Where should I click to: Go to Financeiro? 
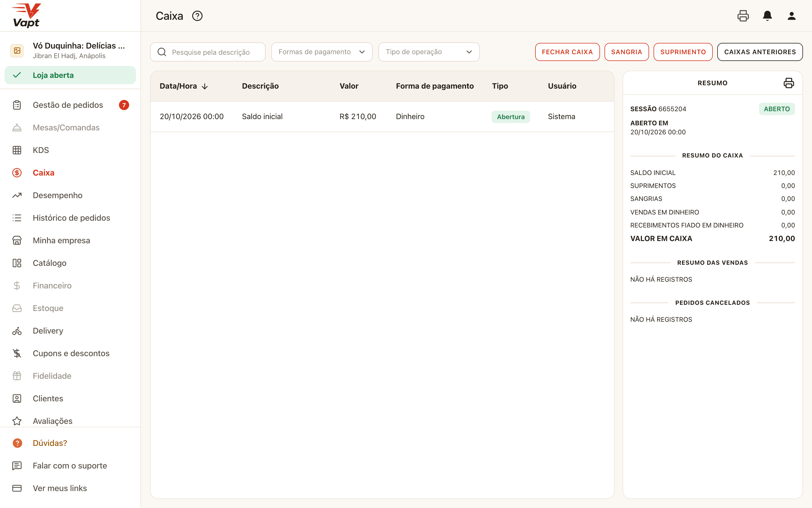(52, 285)
